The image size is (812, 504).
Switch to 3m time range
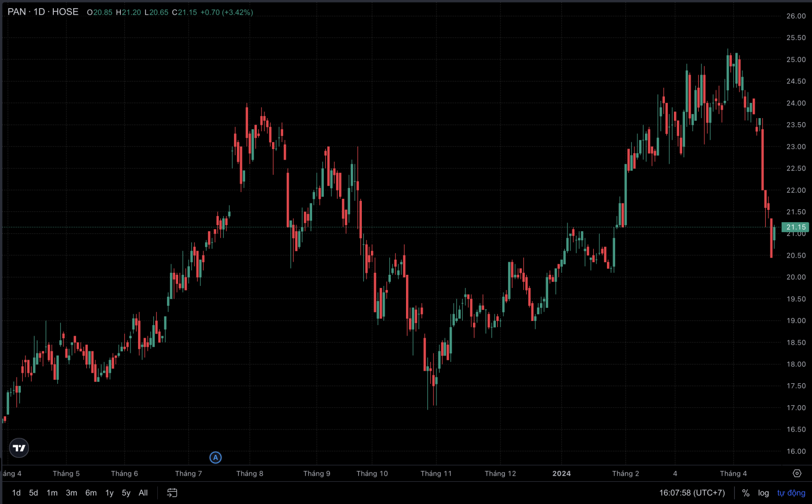point(72,493)
